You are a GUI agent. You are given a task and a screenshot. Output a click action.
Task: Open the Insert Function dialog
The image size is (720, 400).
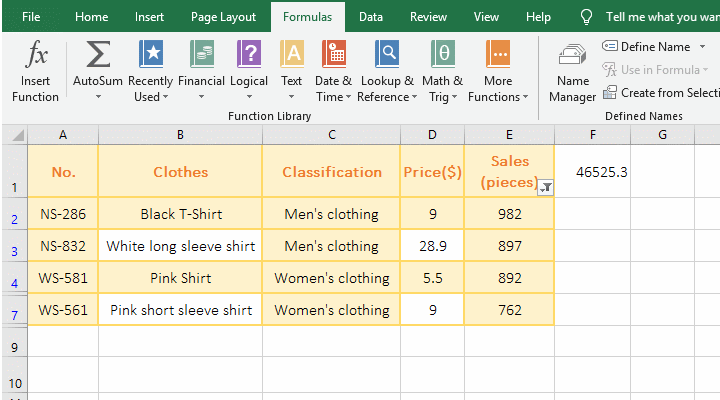click(35, 71)
